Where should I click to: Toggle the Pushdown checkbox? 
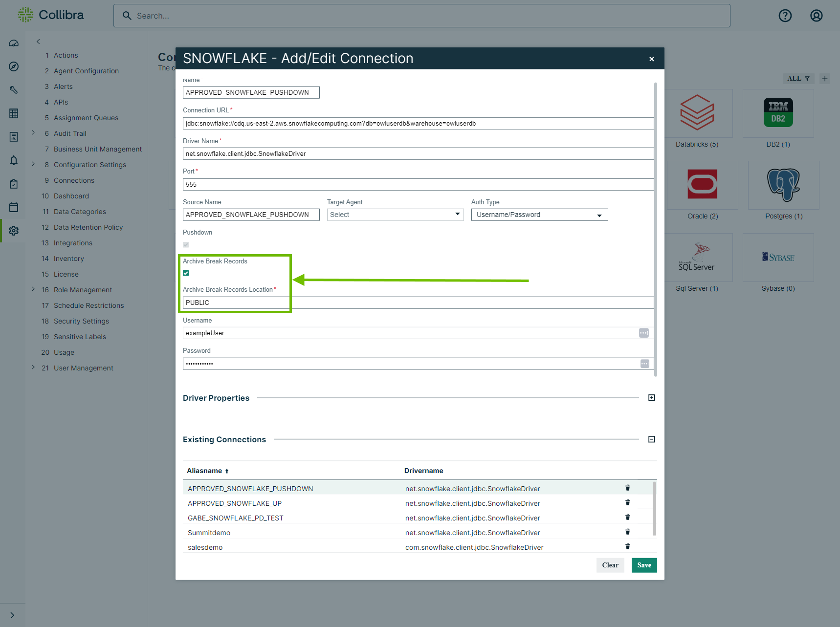coord(186,245)
